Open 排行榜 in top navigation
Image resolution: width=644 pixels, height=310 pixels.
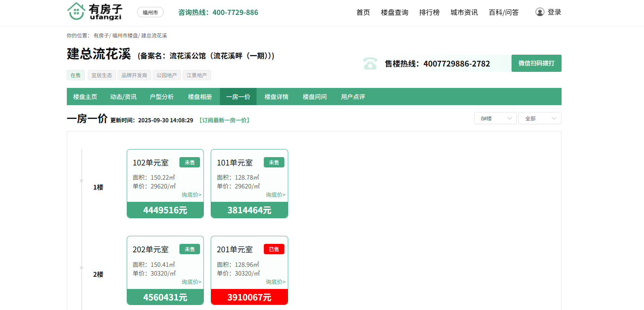(429, 13)
